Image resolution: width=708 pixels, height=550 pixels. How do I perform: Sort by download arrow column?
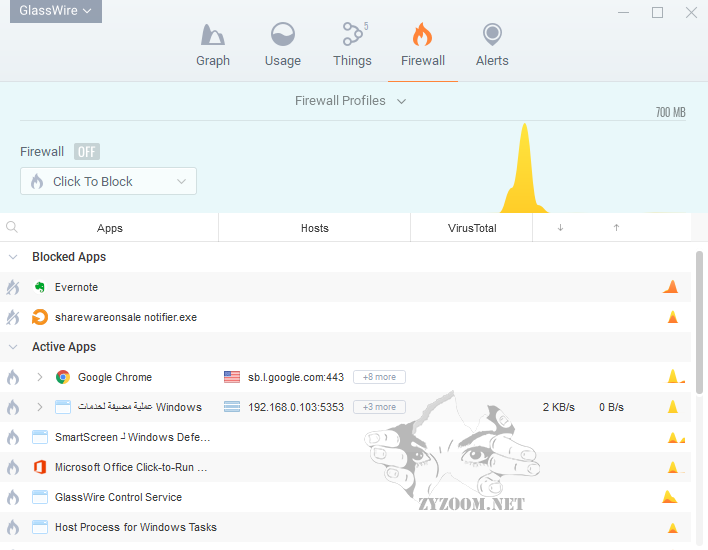tap(560, 228)
